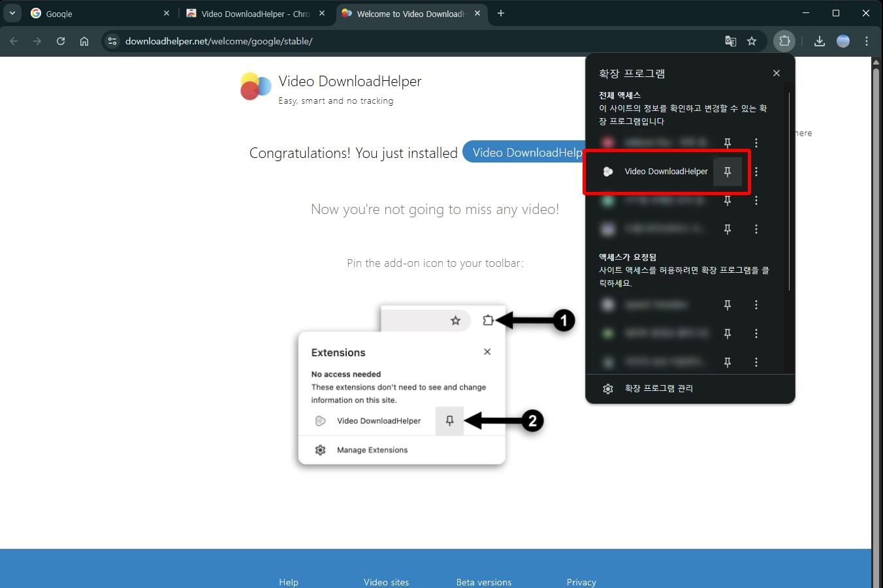
Task: Reload the current page
Action: click(61, 41)
